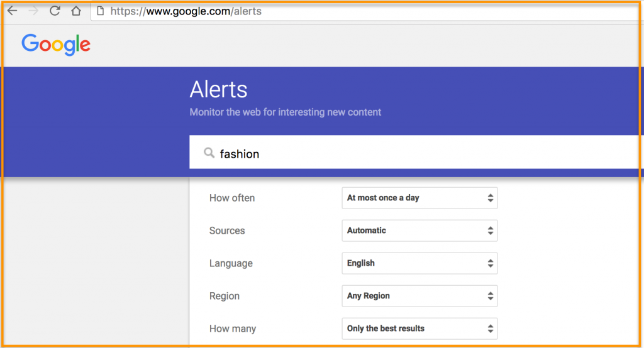
Task: Click the browser back arrow
Action: [13, 11]
